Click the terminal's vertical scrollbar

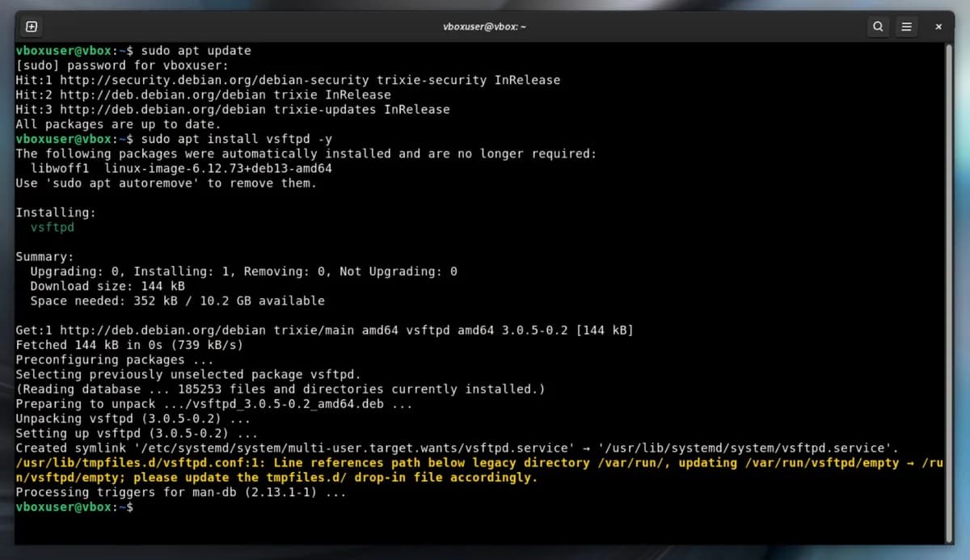click(949, 293)
